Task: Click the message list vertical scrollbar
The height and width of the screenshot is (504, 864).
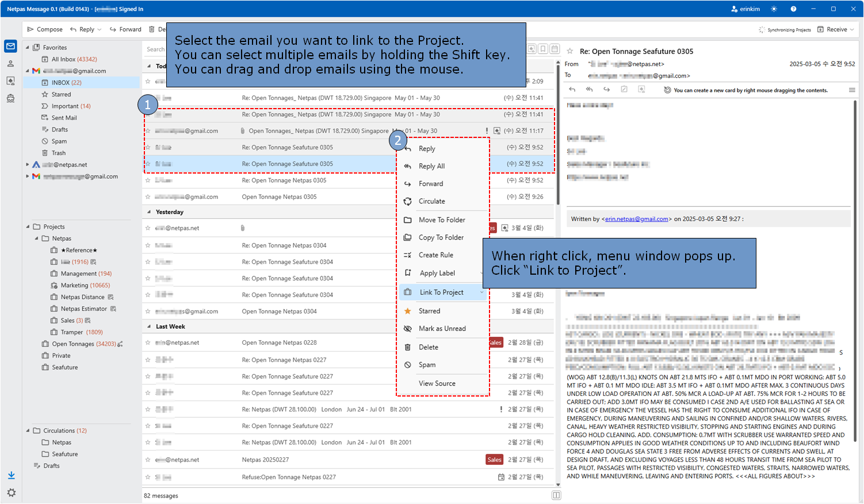Action: coord(557,132)
